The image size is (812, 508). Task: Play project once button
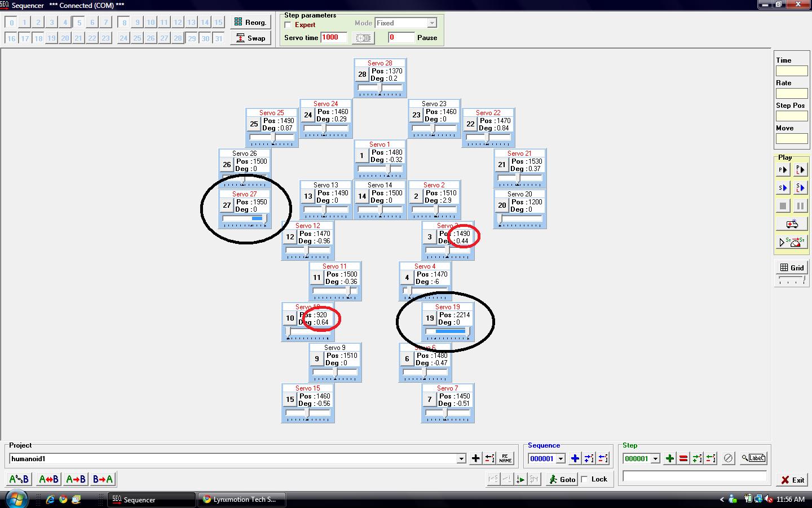pos(783,169)
